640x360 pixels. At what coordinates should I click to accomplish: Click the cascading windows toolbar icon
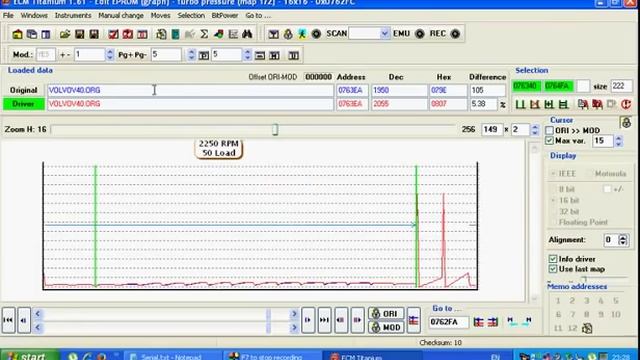(x=31, y=34)
